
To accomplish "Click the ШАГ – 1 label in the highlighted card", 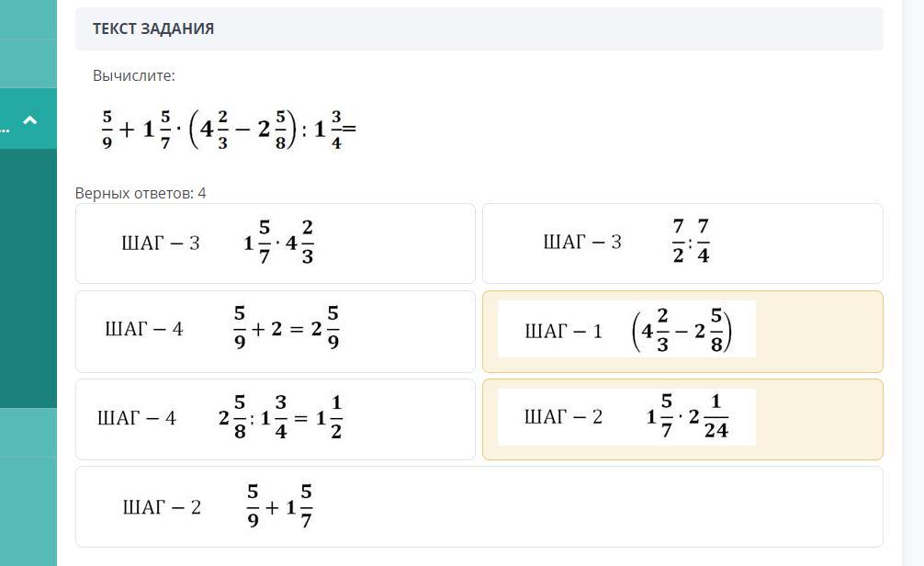I will tap(563, 331).
